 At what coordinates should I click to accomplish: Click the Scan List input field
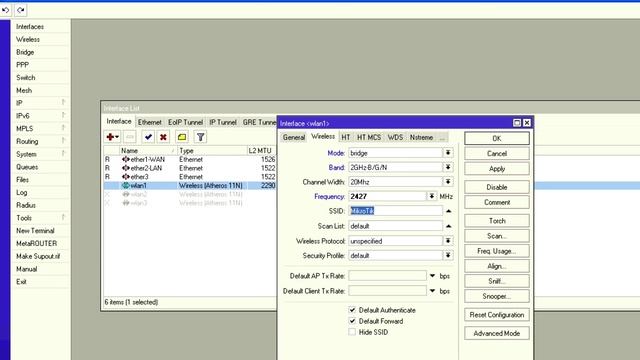(x=395, y=226)
